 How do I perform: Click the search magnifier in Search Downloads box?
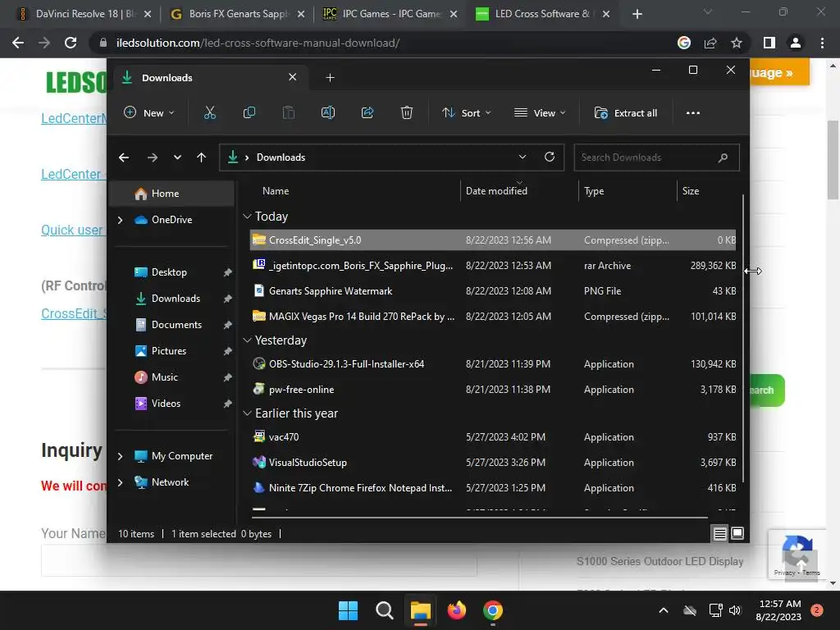click(x=723, y=157)
